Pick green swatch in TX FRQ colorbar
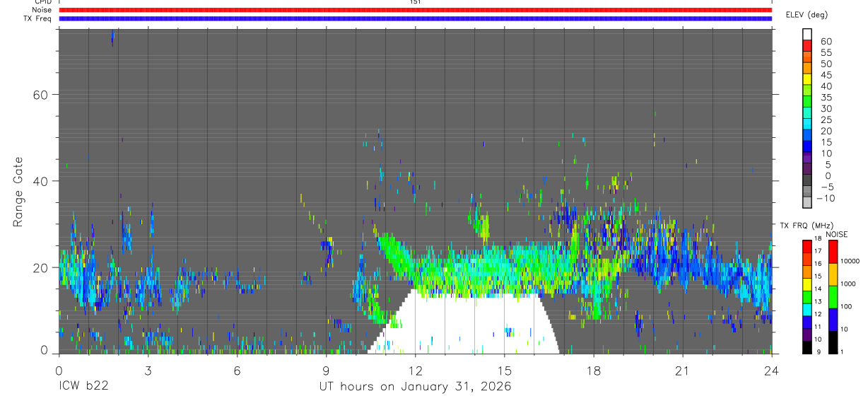868x401 pixels. (x=807, y=298)
